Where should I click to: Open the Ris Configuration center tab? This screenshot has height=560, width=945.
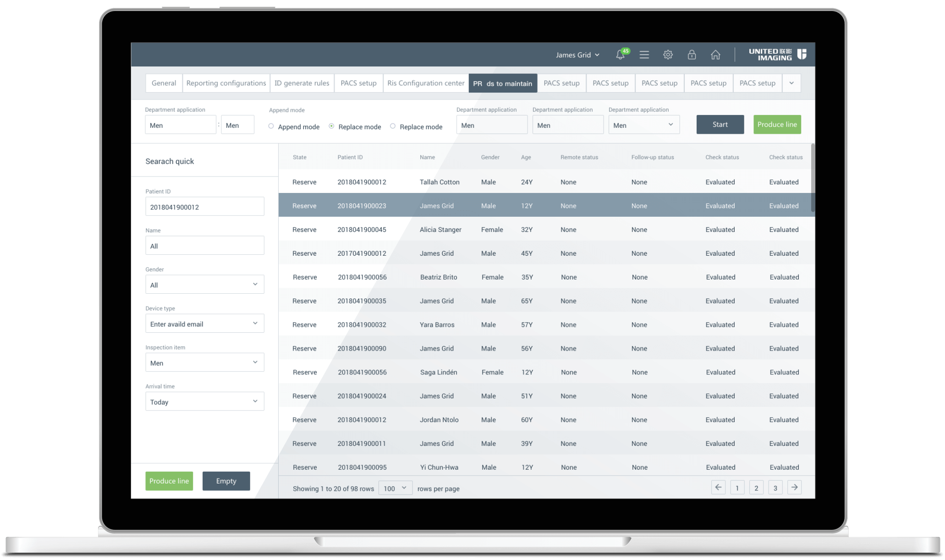click(x=425, y=83)
